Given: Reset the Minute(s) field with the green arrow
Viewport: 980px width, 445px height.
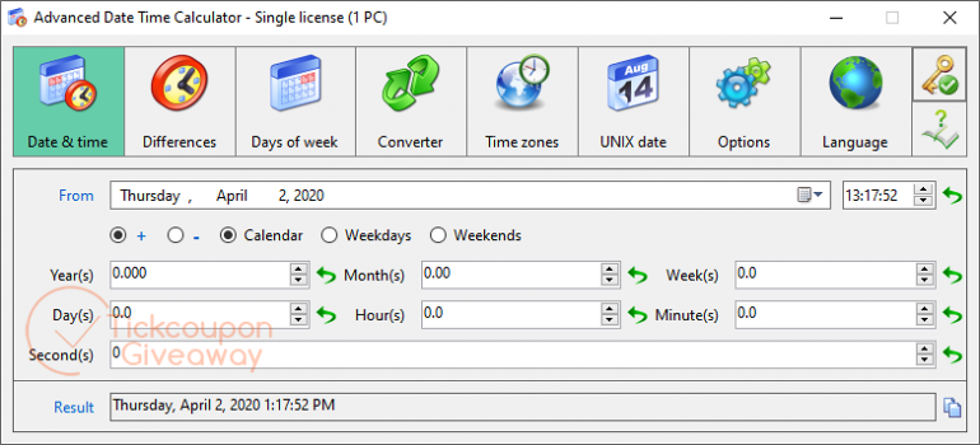Looking at the screenshot, I should click(953, 315).
